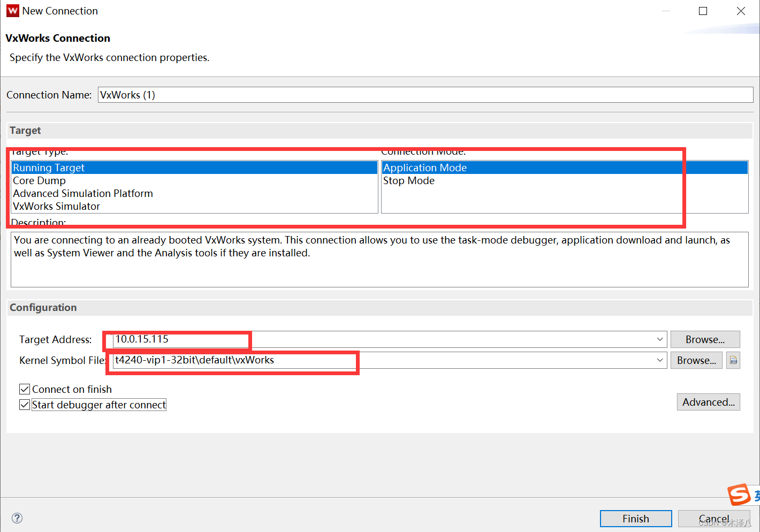The image size is (760, 532).
Task: Open the help question mark icon
Action: (x=17, y=518)
